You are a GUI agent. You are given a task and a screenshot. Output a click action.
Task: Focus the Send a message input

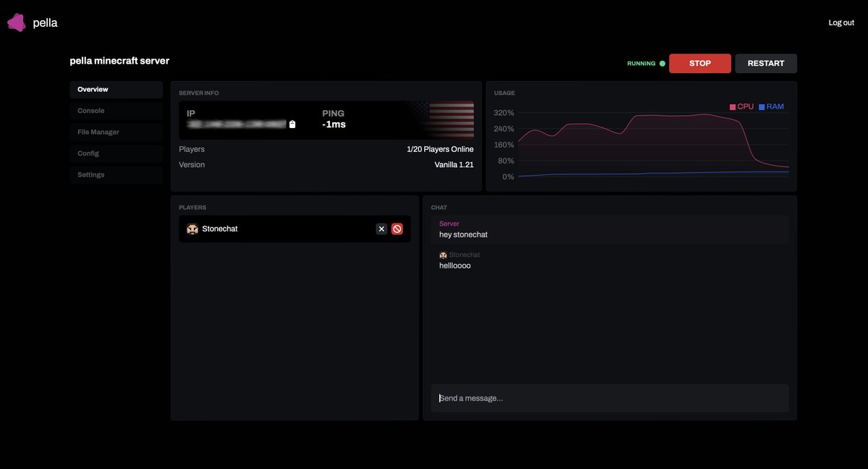[610, 398]
